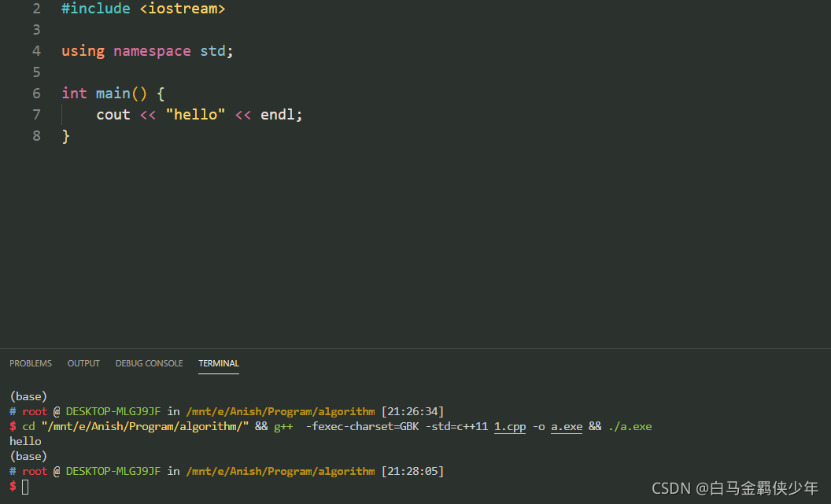Image resolution: width=831 pixels, height=504 pixels.
Task: Click the quoted cd path "/mnt/e/Anish/Program/algorithm/"
Action: pos(145,427)
